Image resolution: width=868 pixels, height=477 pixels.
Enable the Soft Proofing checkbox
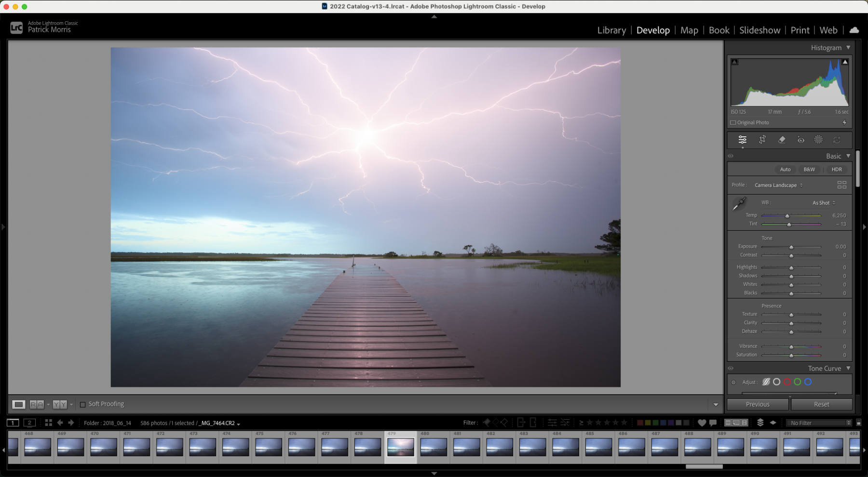pos(82,404)
